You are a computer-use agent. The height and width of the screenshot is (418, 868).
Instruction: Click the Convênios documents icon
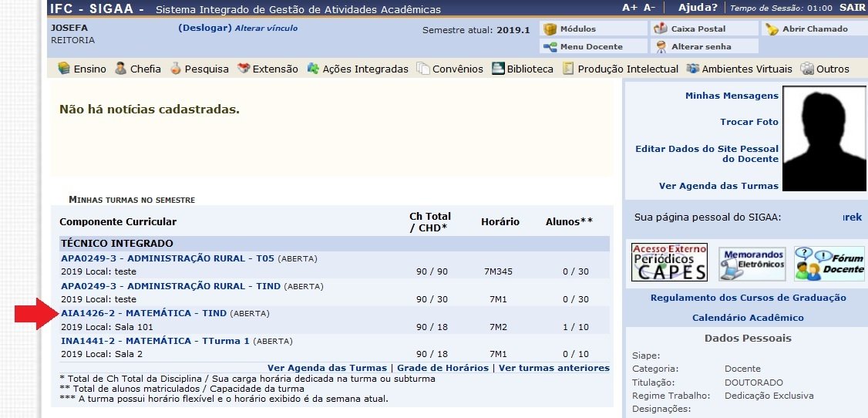point(423,69)
